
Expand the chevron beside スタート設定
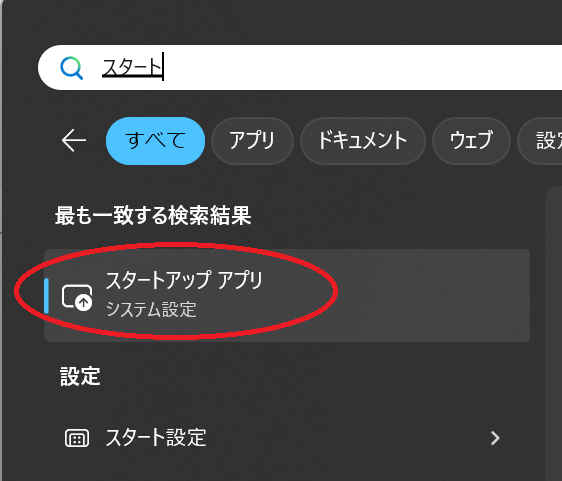point(495,438)
